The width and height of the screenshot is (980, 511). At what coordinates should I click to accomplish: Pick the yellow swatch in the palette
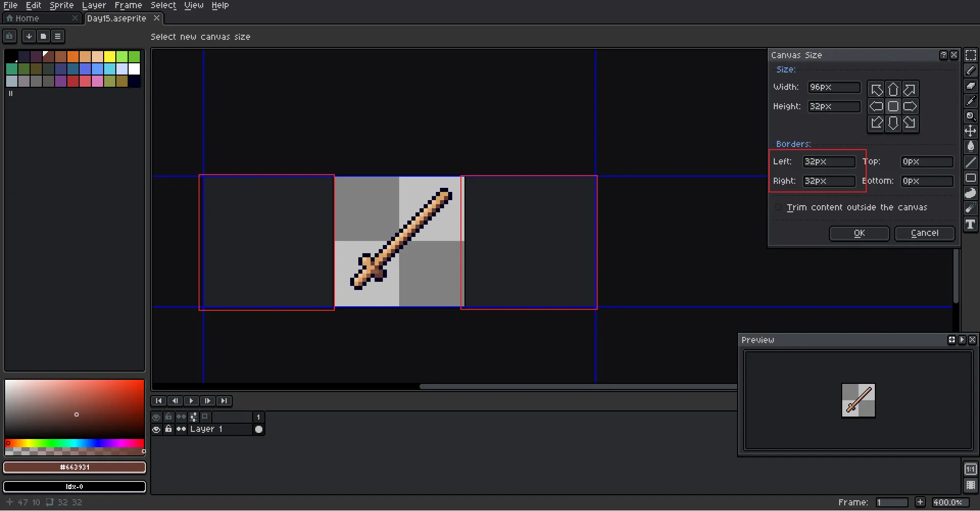coord(110,56)
